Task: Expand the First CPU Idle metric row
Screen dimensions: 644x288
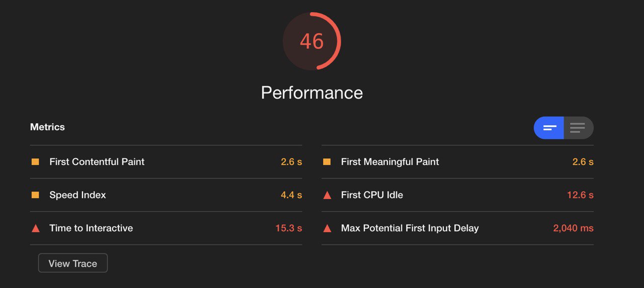Action: 458,195
